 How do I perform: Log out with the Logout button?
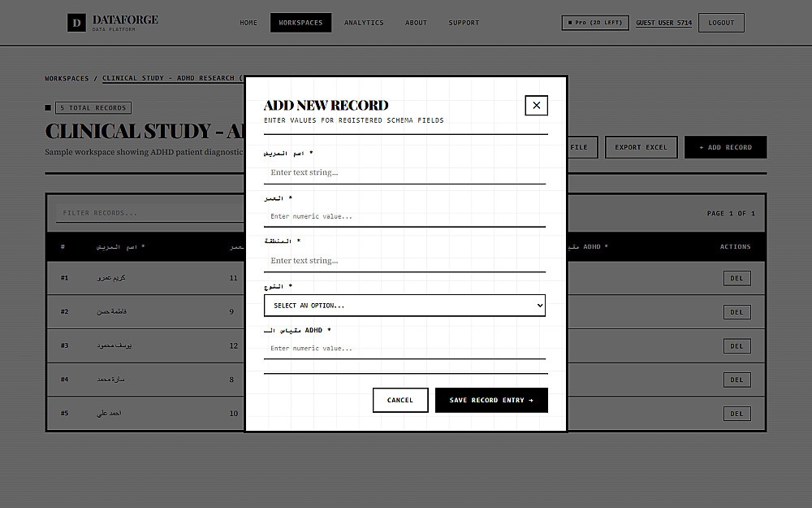721,23
